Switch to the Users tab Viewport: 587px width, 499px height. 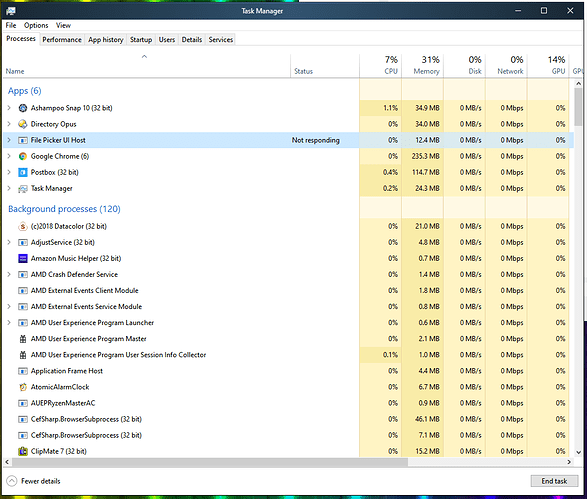point(167,40)
